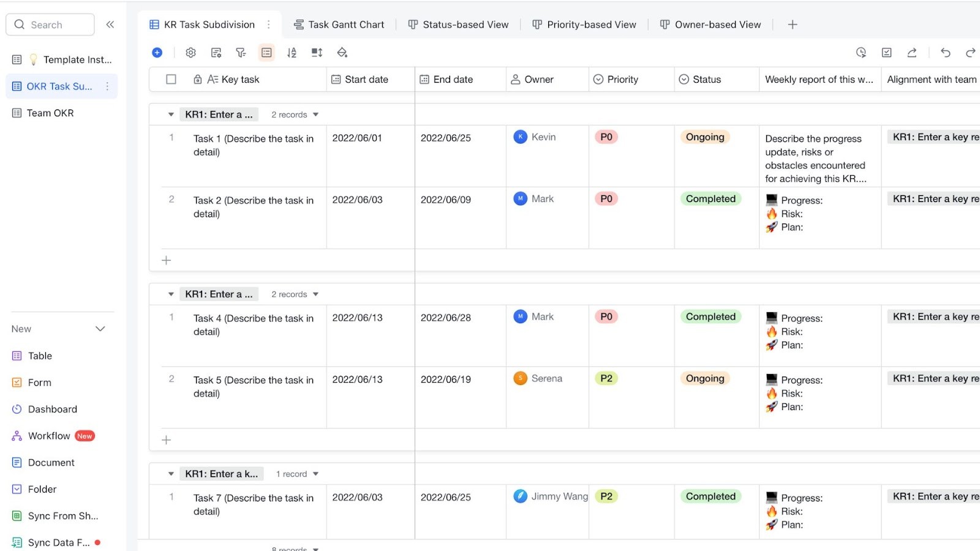Click the undo icon

point(945,53)
